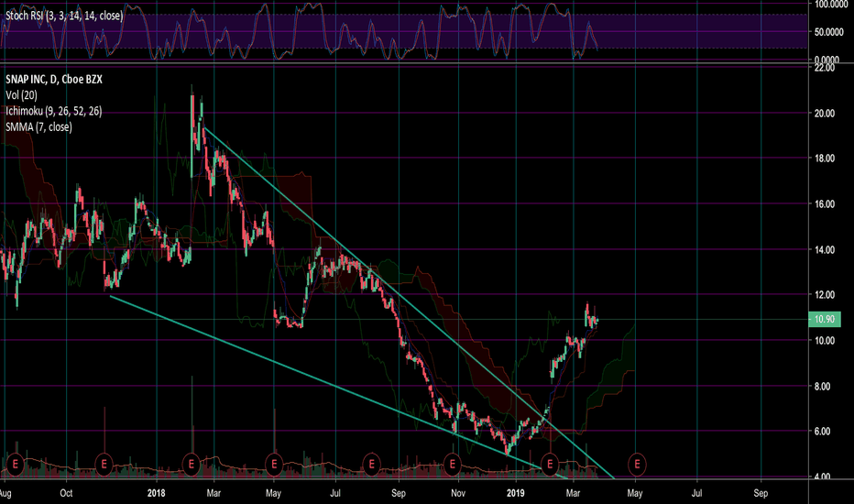854x504 pixels.
Task: Click the Oct label on the time axis
Action: click(x=67, y=493)
